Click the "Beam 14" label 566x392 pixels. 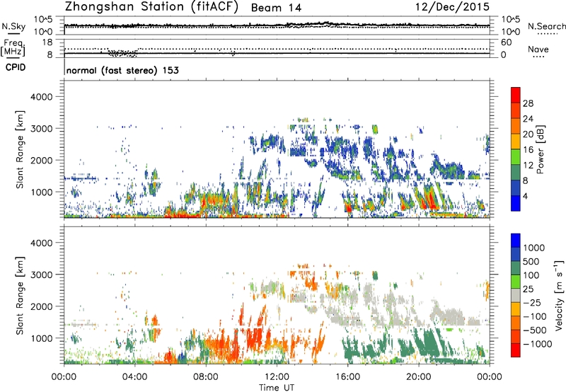pos(276,8)
